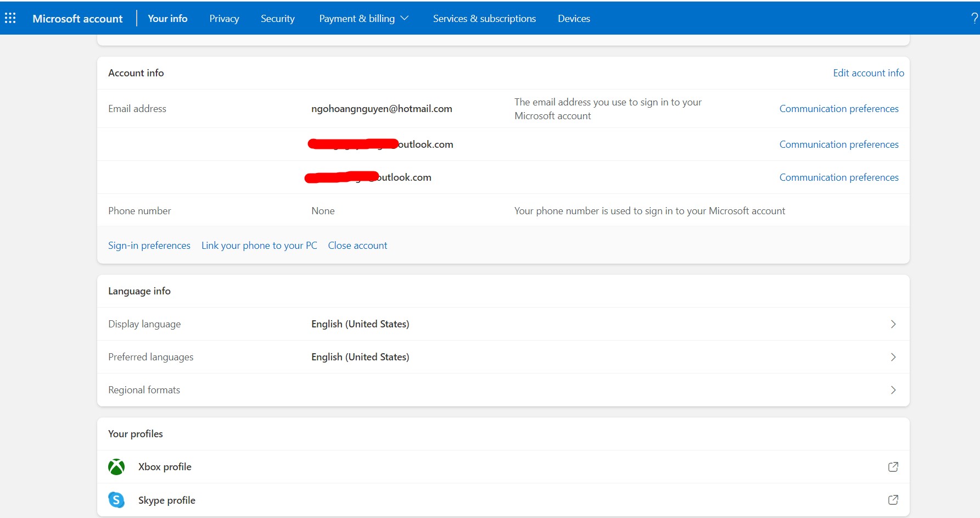Open Sign-in preferences link

pyautogui.click(x=149, y=246)
